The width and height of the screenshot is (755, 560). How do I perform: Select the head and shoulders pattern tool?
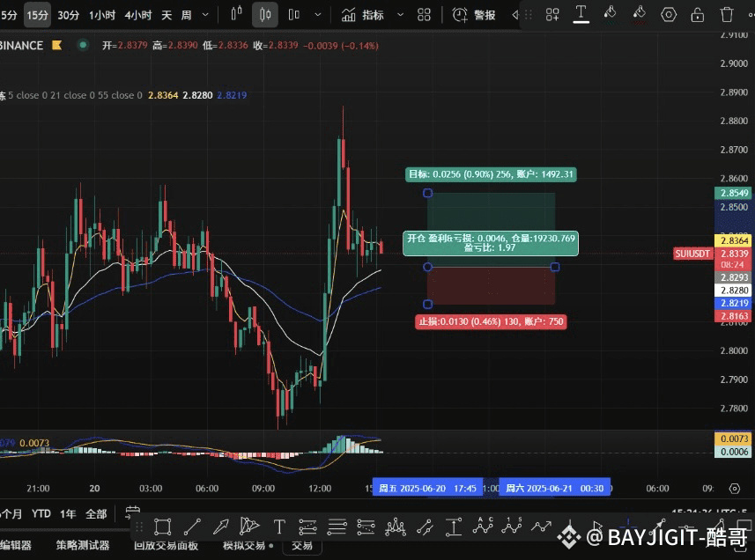click(x=396, y=527)
